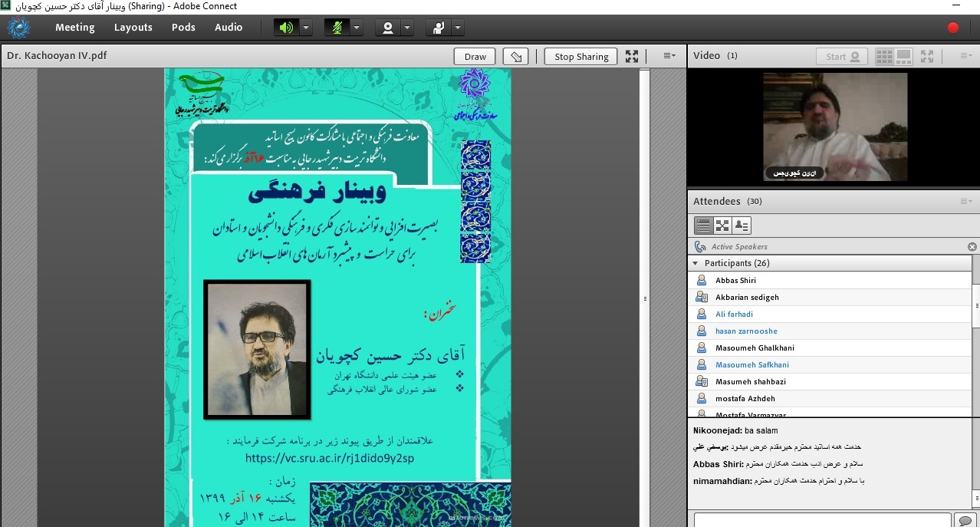Open the Pods menu
The image size is (980, 527).
[183, 28]
